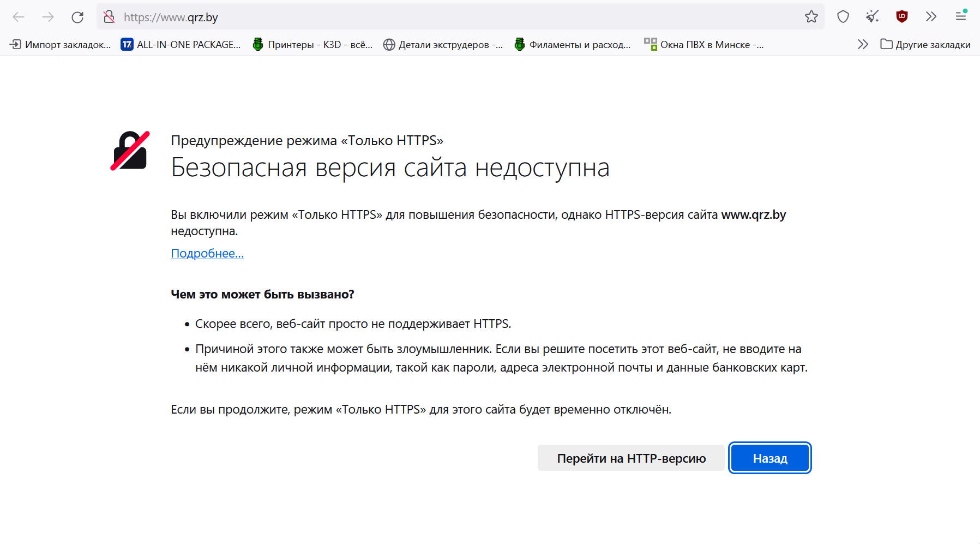The image size is (980, 544).
Task: Open the tracking protection shield icon
Action: coord(843,17)
